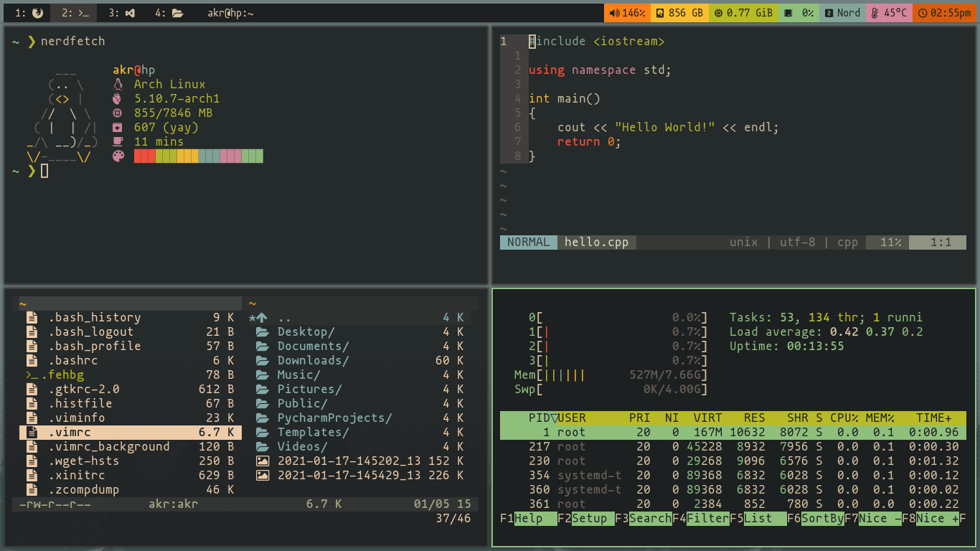Click the cpp filetype in vim statusline

click(x=847, y=242)
